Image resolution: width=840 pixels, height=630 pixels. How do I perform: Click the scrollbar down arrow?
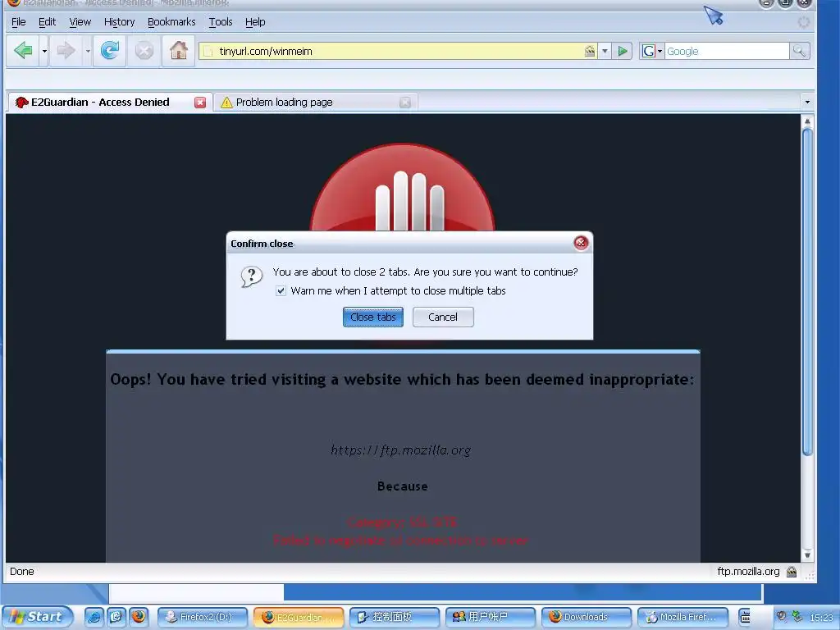[807, 555]
